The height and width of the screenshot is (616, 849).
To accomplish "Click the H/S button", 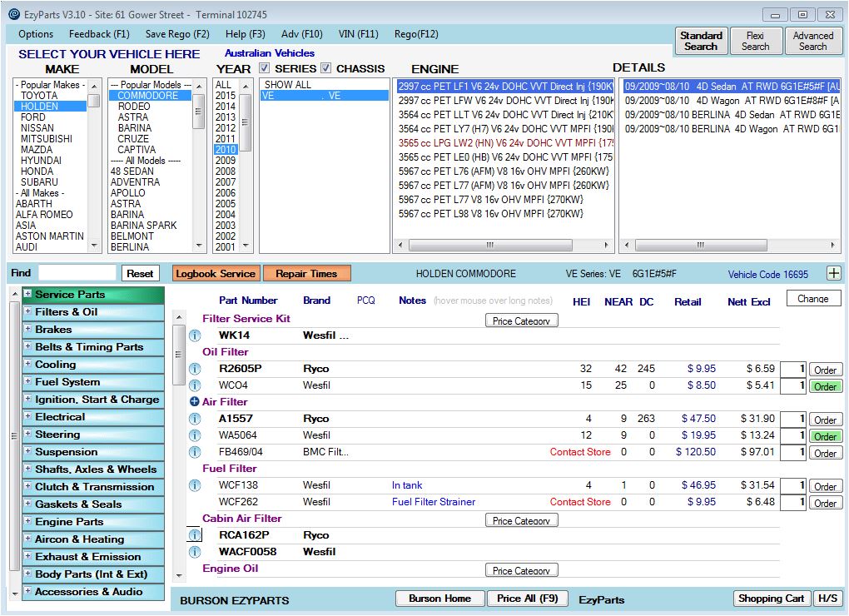I will pos(827,599).
